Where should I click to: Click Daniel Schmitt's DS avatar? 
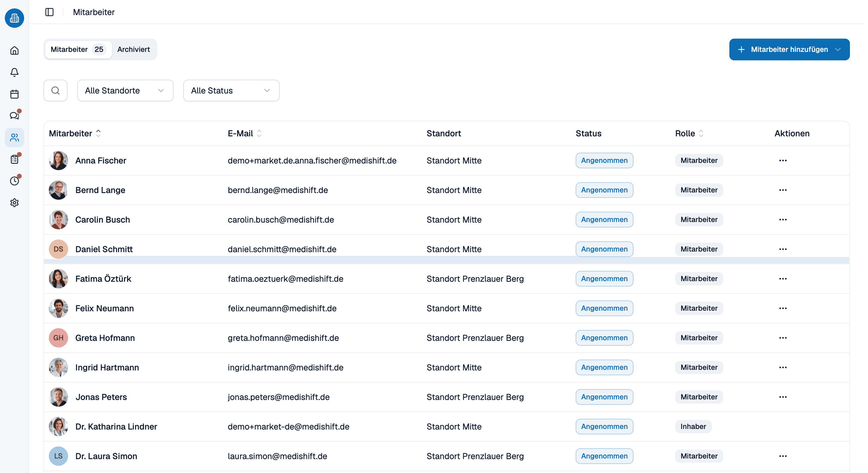[x=58, y=249]
